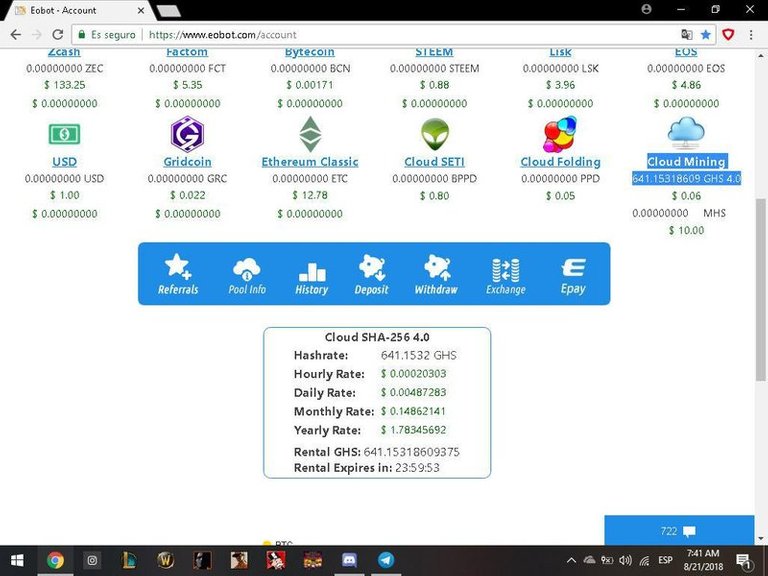Open a new browser tab
Image resolution: width=768 pixels, height=576 pixels.
[x=169, y=11]
